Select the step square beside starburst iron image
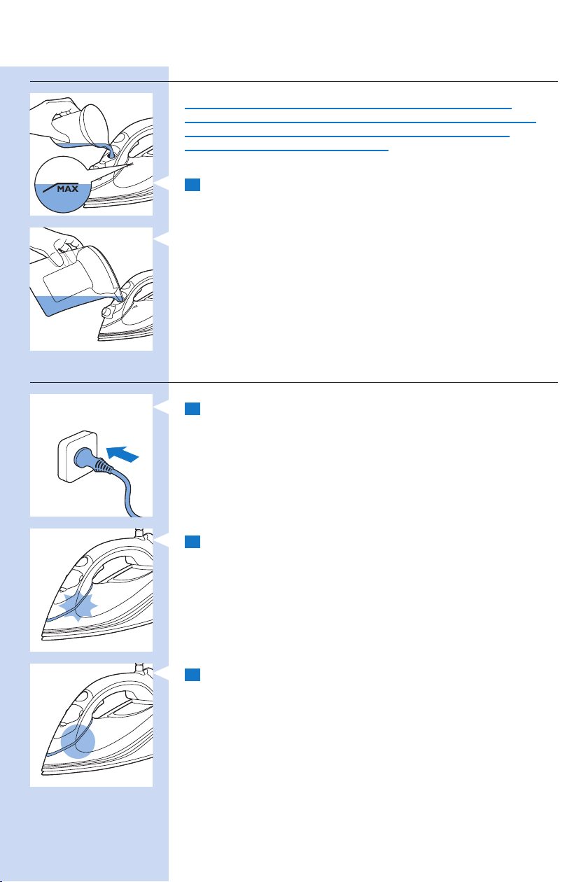 (194, 542)
